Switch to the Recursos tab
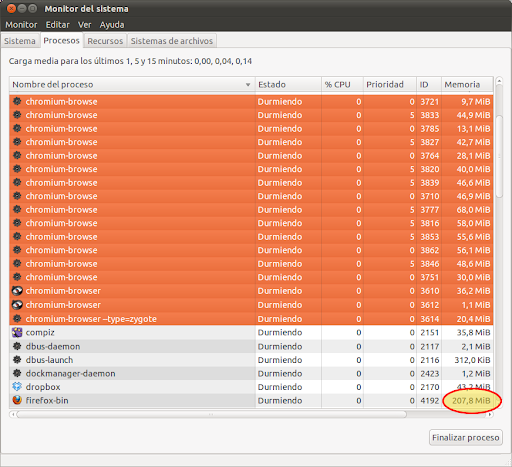The height and width of the screenshot is (467, 512). [x=105, y=41]
